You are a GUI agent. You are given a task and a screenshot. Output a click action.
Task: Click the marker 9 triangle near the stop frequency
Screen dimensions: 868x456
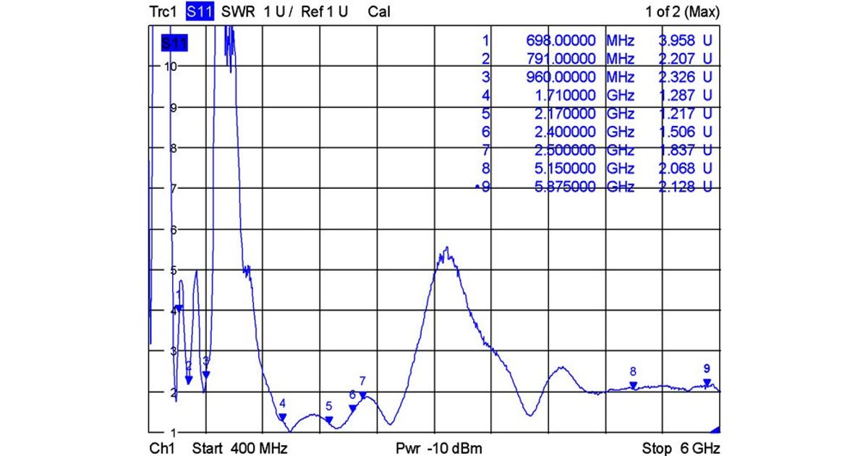point(707,382)
